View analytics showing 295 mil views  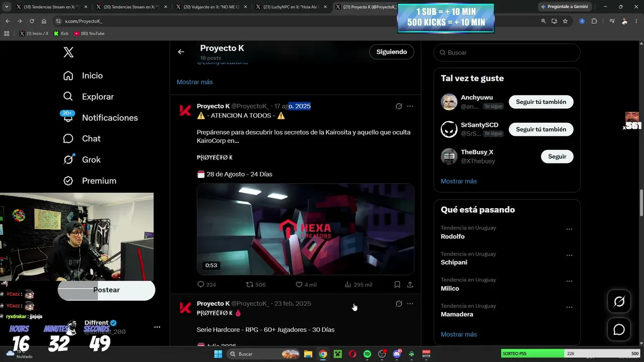[358, 285]
